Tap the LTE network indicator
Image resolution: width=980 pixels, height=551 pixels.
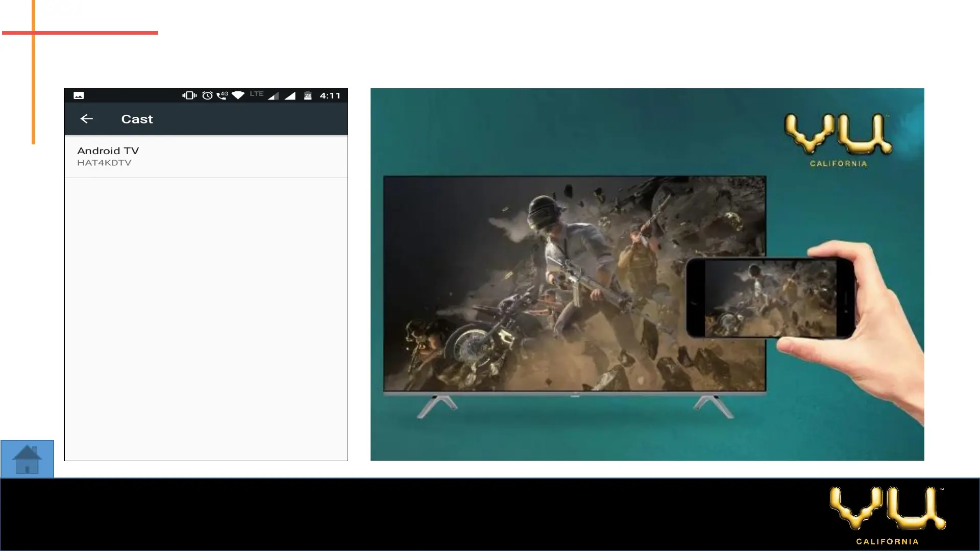pos(256,94)
